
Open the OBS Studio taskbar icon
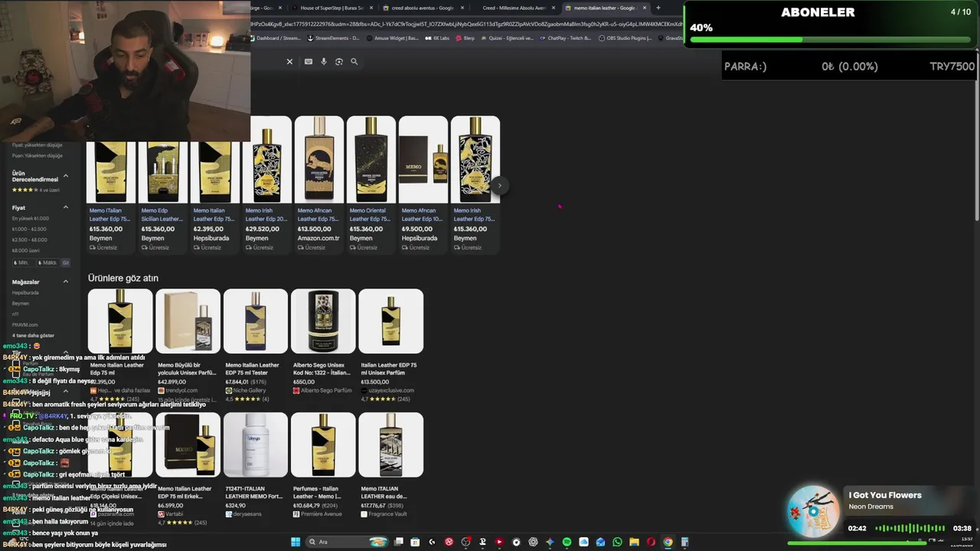click(x=465, y=542)
